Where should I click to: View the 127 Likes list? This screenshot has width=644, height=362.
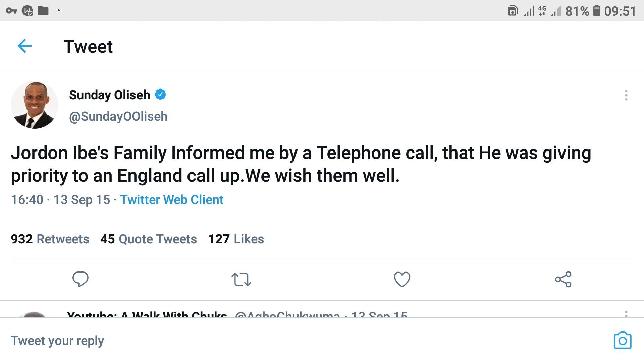coord(236,239)
